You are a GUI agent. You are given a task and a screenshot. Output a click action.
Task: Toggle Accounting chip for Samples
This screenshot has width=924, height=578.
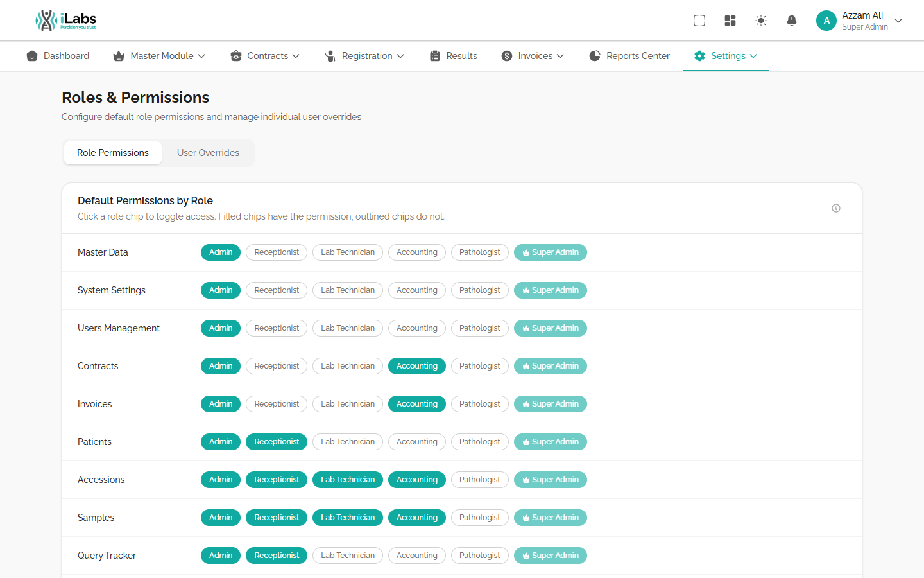tap(417, 518)
